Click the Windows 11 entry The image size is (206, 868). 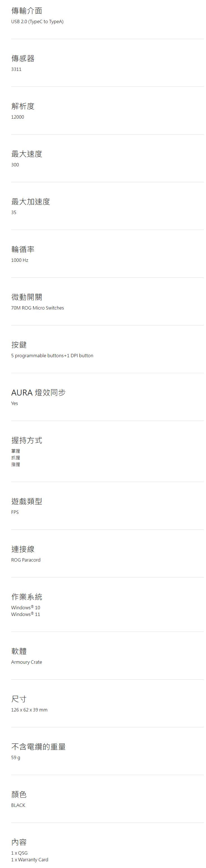tap(26, 614)
